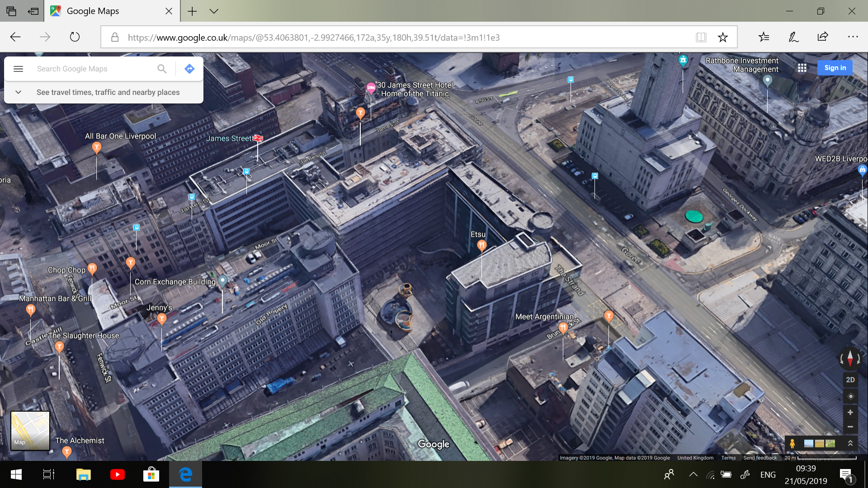Zoom out with the minus button

click(x=850, y=427)
